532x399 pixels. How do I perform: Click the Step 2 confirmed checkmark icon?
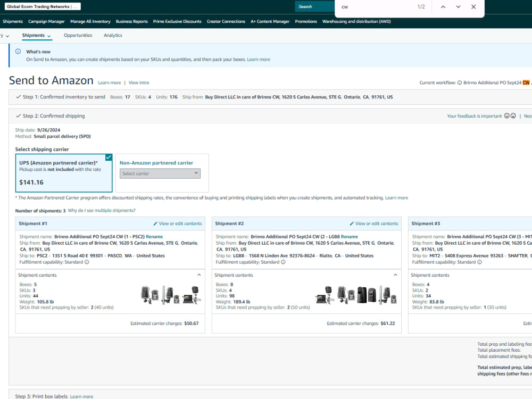point(18,116)
